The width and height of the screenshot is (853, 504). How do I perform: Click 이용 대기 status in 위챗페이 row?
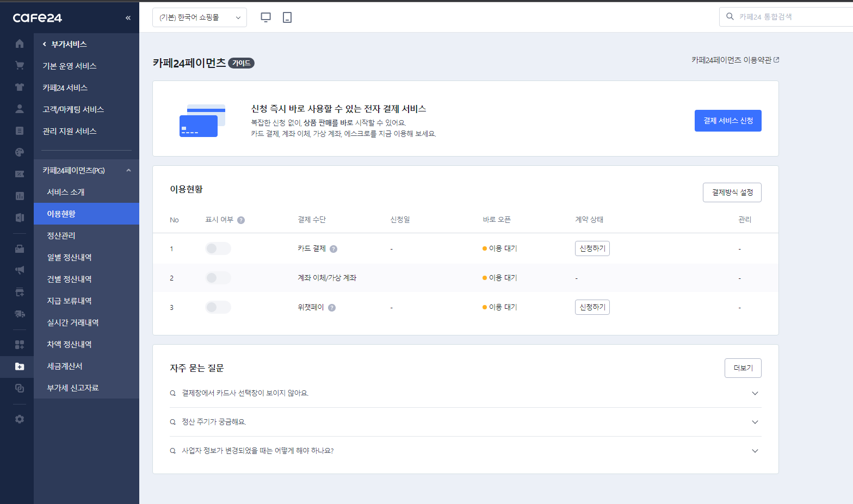(500, 307)
